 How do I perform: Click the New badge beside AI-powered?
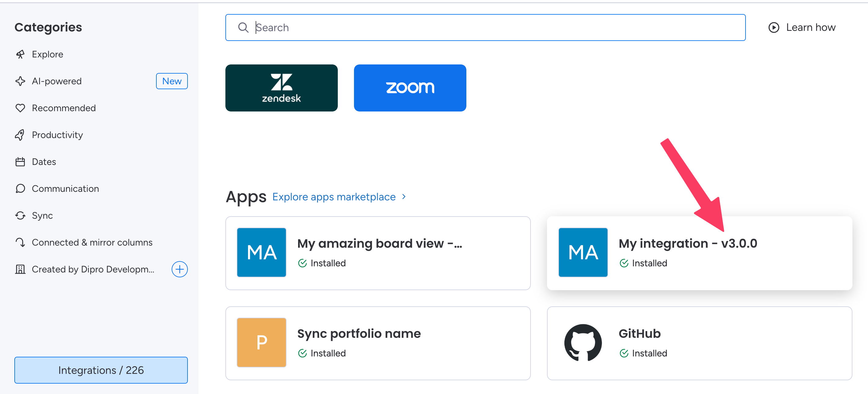(172, 81)
